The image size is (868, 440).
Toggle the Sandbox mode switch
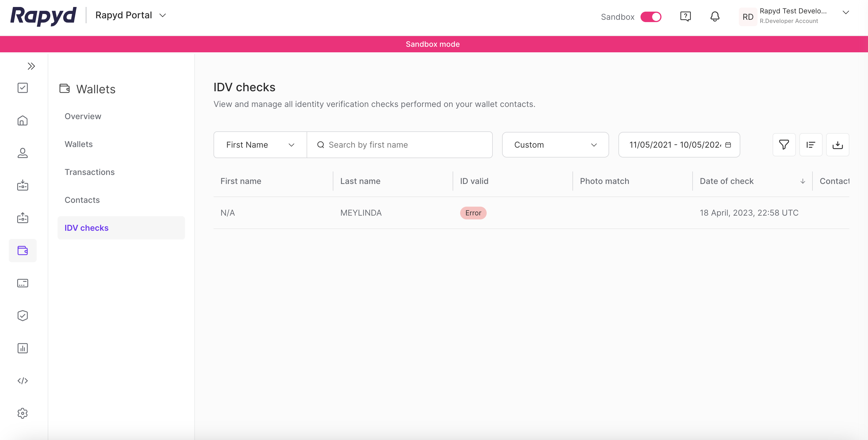click(651, 17)
